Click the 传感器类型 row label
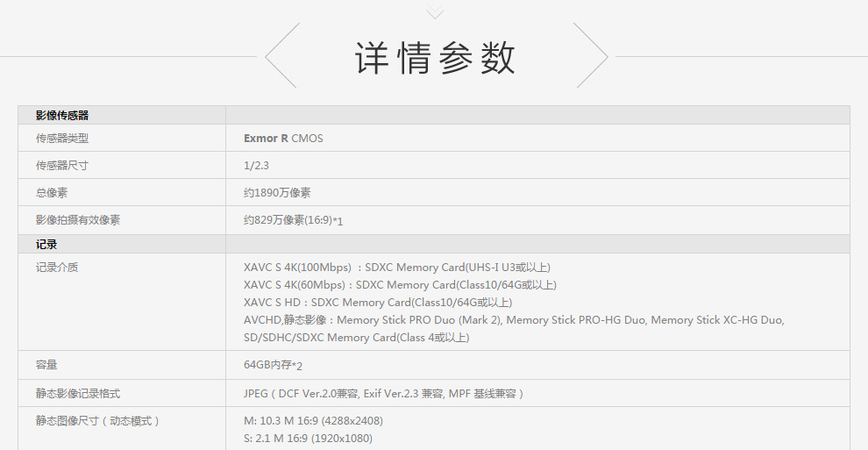Viewport: 868px width, 450px height. 62,138
